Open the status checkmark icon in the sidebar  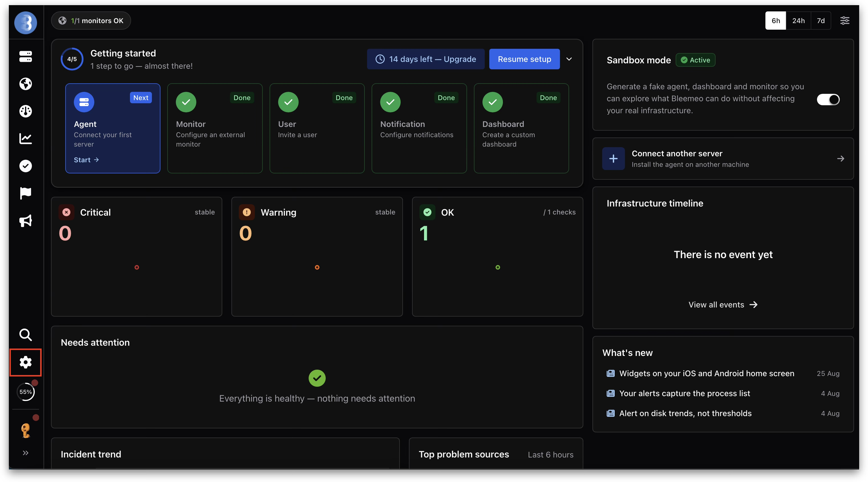point(26,166)
